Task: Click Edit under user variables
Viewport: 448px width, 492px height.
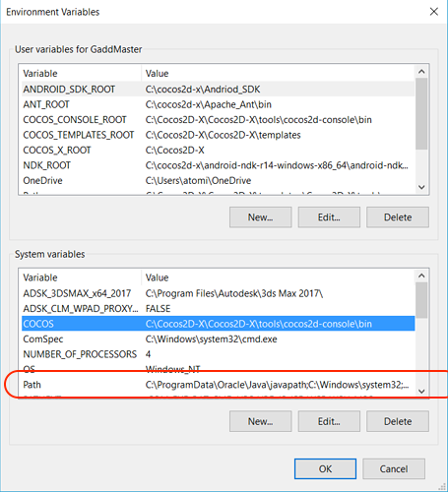Action: (x=329, y=217)
